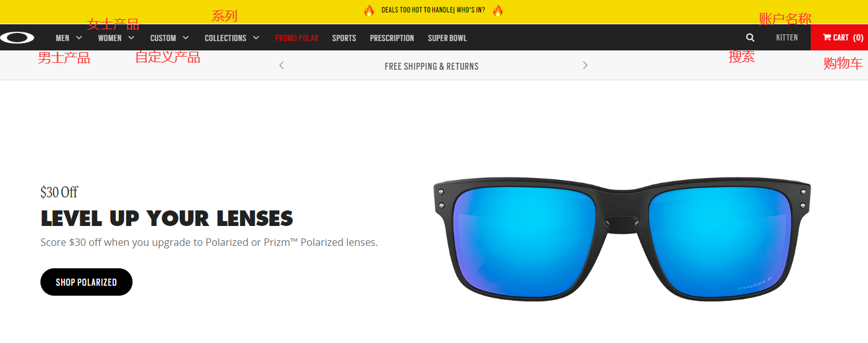Click the FREE SHIPPING & RETURNS text
This screenshot has height=343, width=868.
click(x=432, y=66)
